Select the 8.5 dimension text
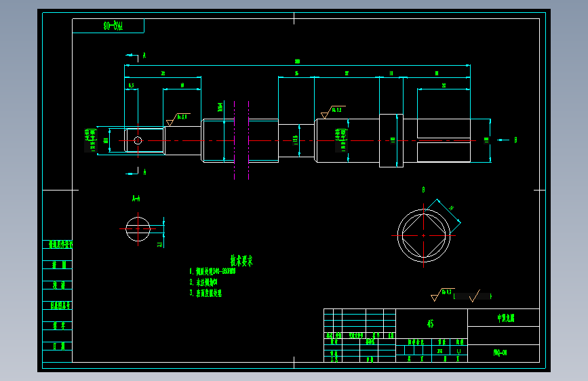Viewport: 588px width, 381px height. (x=132, y=85)
